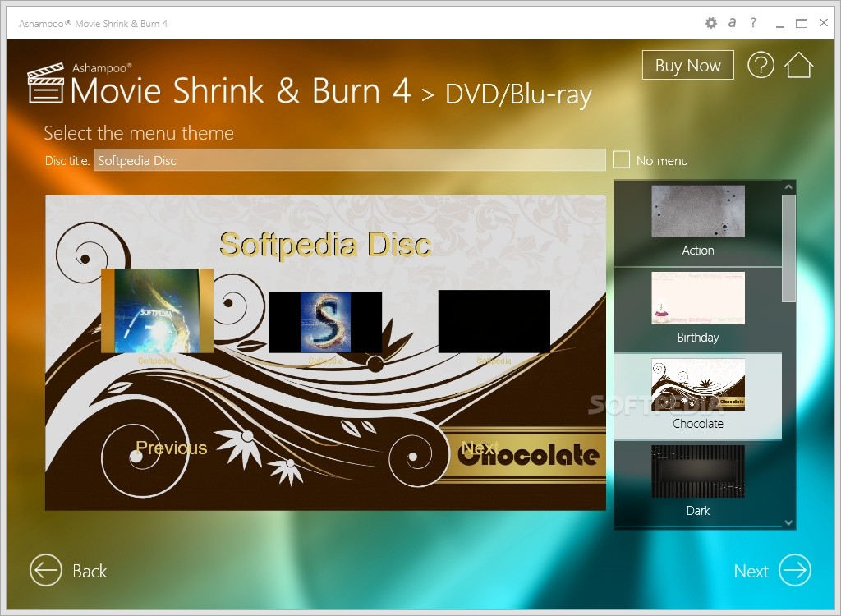Enable the No menu checkbox
841x616 pixels.
pos(621,160)
